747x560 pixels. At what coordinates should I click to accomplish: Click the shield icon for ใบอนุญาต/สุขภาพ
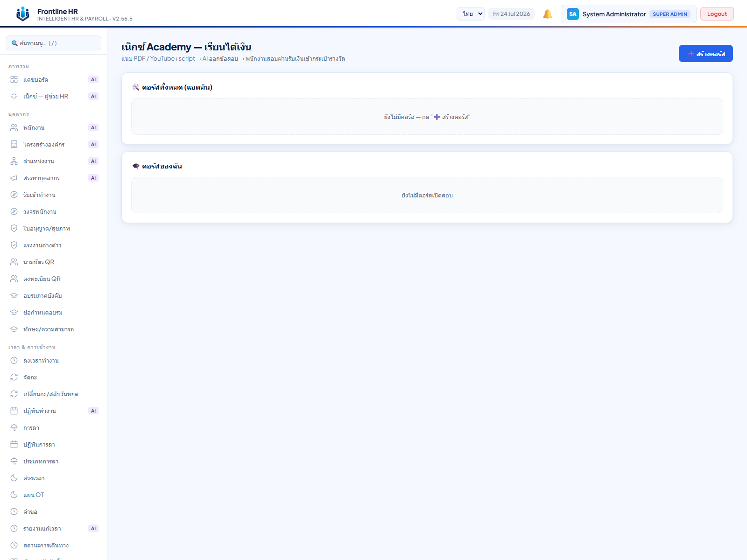click(x=14, y=228)
